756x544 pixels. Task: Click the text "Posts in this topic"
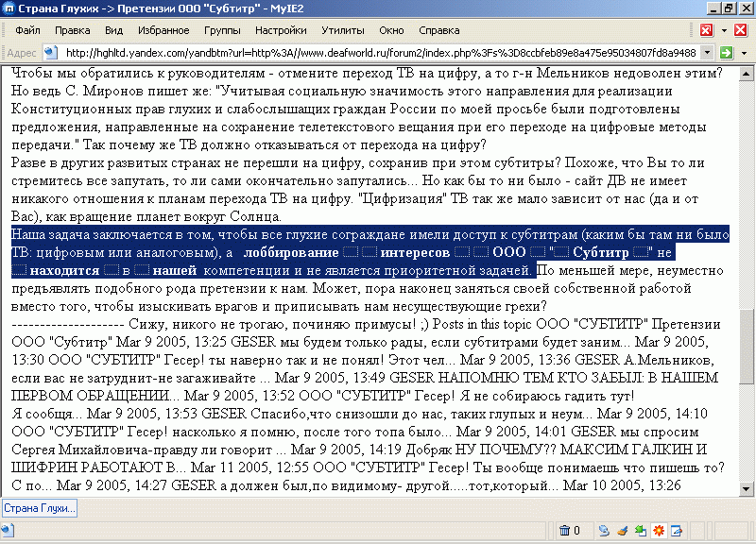click(x=482, y=324)
